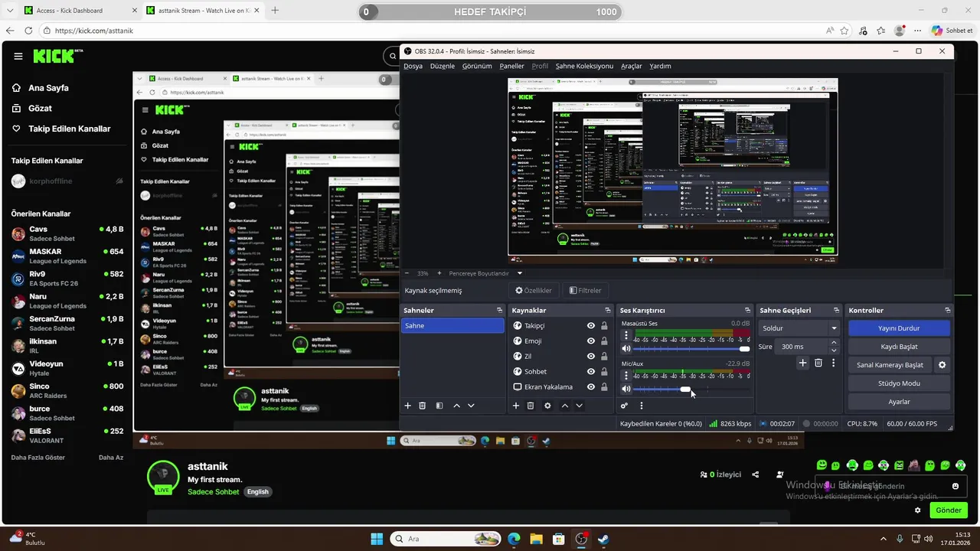Viewport: 980px width, 551px height.
Task: Lock the Ekran Yakalama source
Action: point(604,387)
